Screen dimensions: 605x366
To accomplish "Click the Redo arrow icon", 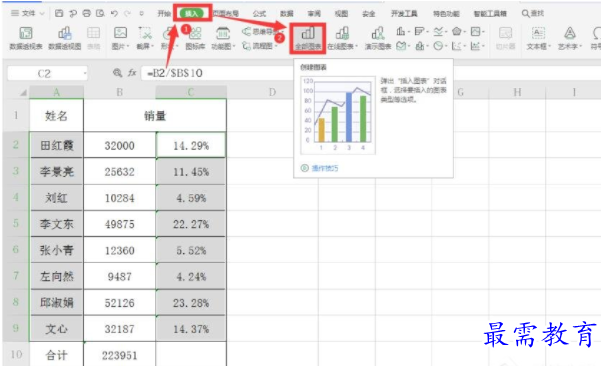I will click(127, 13).
